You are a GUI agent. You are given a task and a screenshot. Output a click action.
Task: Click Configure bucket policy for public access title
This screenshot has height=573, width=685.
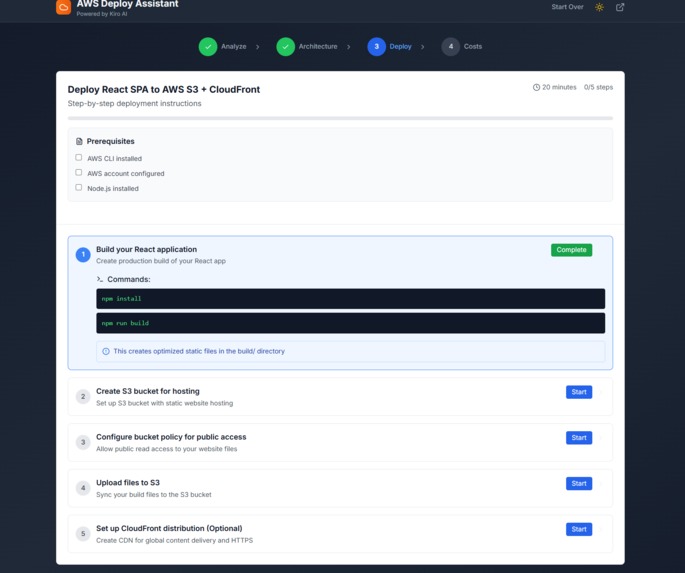[x=171, y=437]
